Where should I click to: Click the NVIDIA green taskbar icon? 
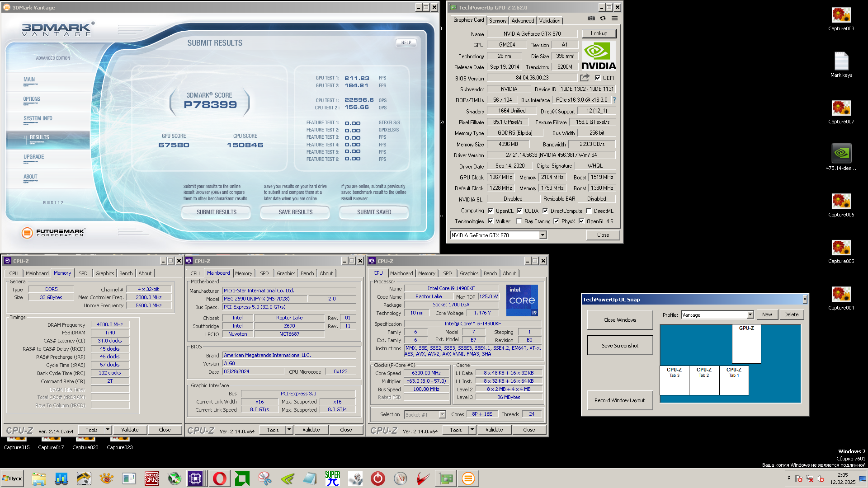288,478
